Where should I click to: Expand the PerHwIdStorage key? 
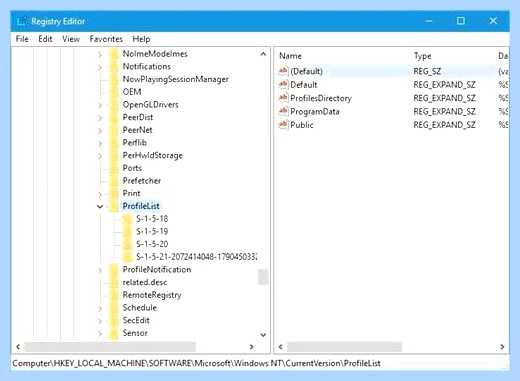tap(100, 156)
